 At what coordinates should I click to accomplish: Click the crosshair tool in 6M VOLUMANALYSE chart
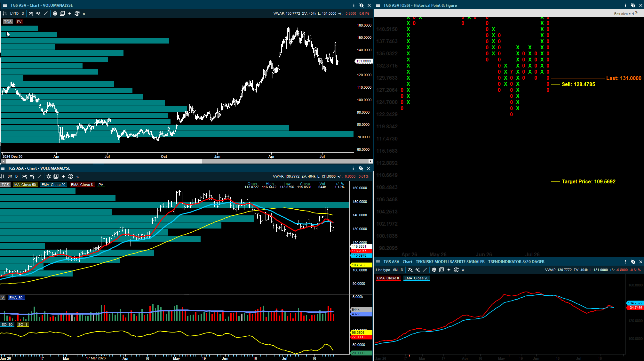[x=63, y=176]
